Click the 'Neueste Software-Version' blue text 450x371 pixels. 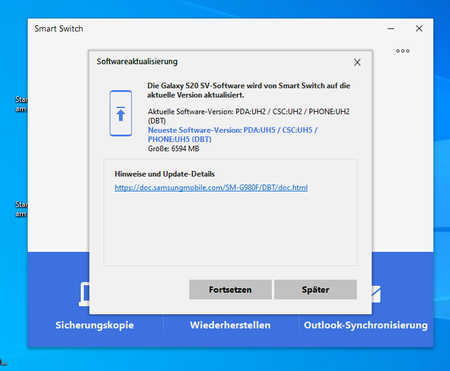pos(233,135)
